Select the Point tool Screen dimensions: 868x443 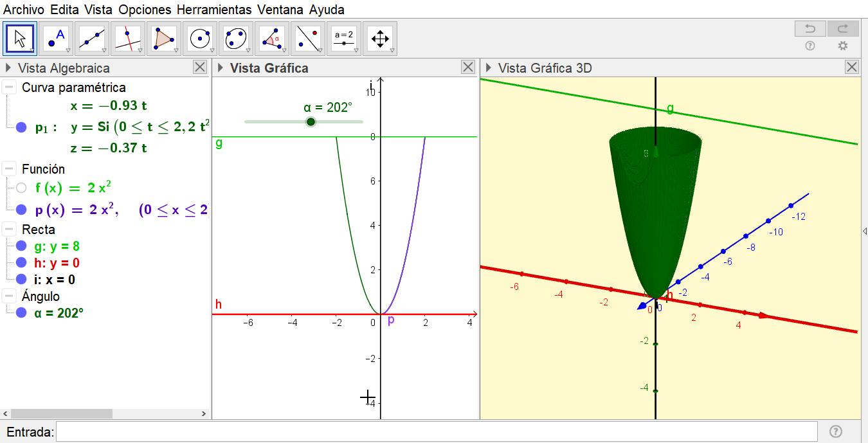tap(56, 39)
